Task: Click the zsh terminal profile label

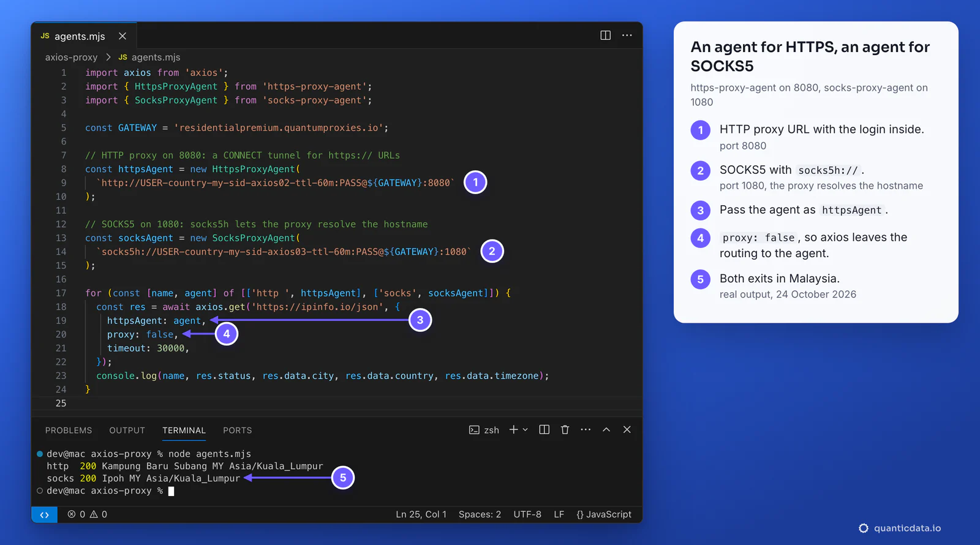Action: click(x=484, y=430)
